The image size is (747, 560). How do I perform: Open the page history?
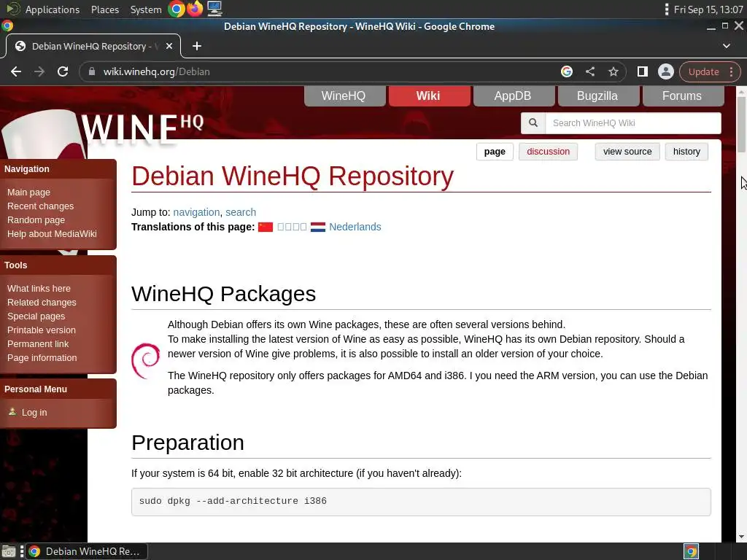point(686,152)
